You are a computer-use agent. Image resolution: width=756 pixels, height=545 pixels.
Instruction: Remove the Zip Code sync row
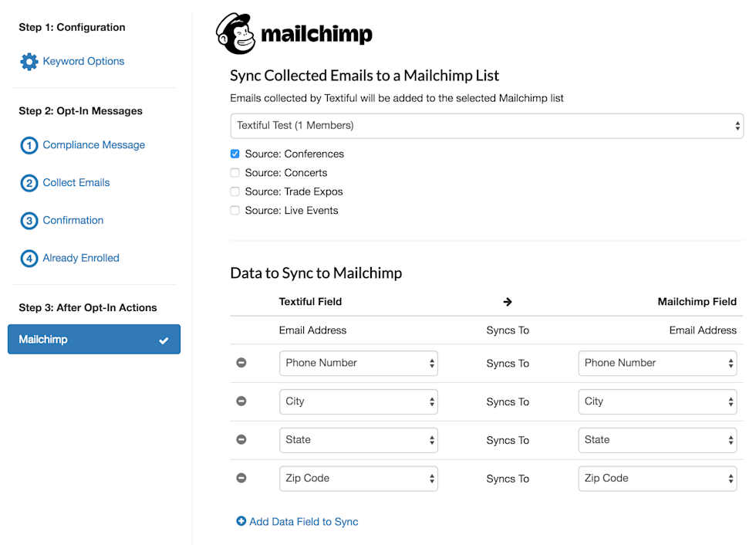pyautogui.click(x=241, y=479)
